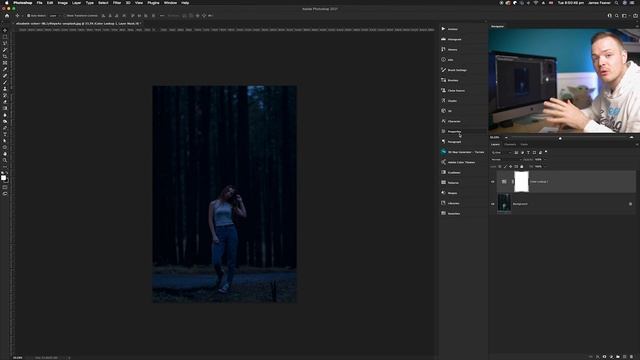The image size is (640, 360).
Task: Toggle lock transparent pixels in Layers panel
Action: (x=500, y=167)
